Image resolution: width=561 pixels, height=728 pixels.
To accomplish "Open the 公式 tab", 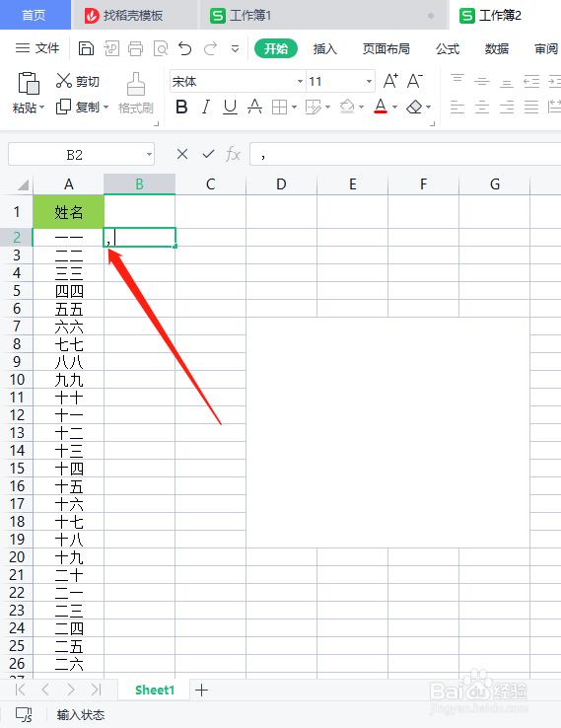I will click(x=448, y=48).
